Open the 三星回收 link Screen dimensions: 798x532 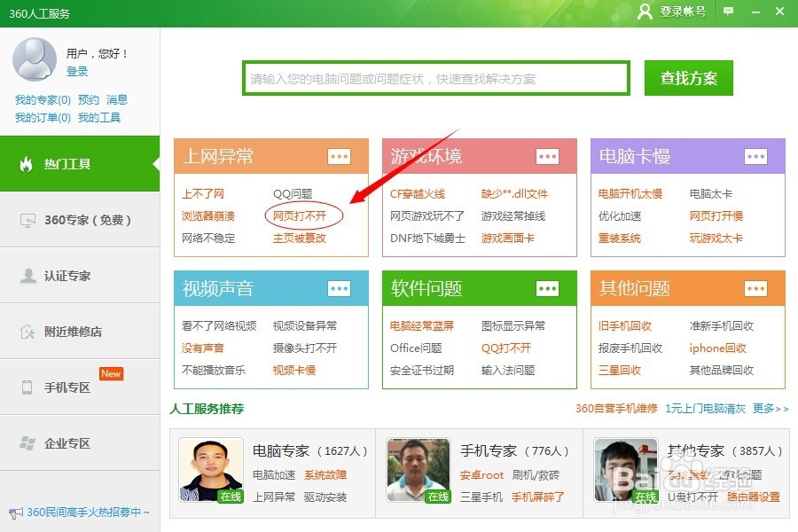(620, 370)
